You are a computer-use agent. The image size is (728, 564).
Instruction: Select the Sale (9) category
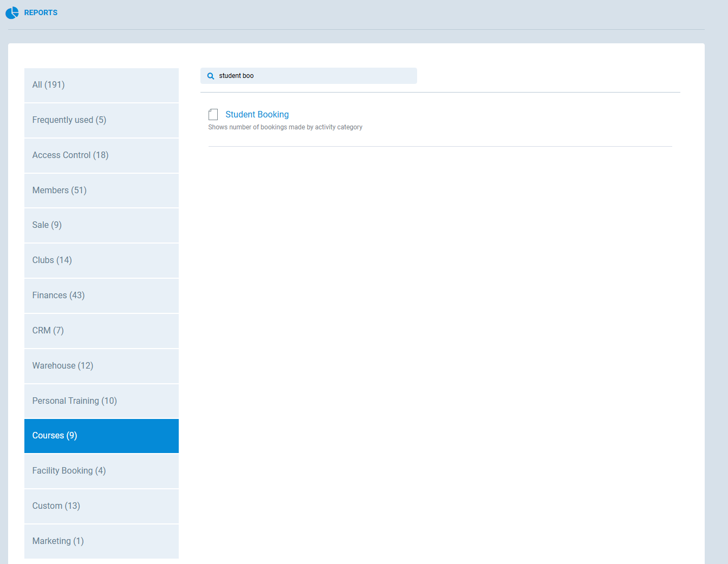click(101, 225)
